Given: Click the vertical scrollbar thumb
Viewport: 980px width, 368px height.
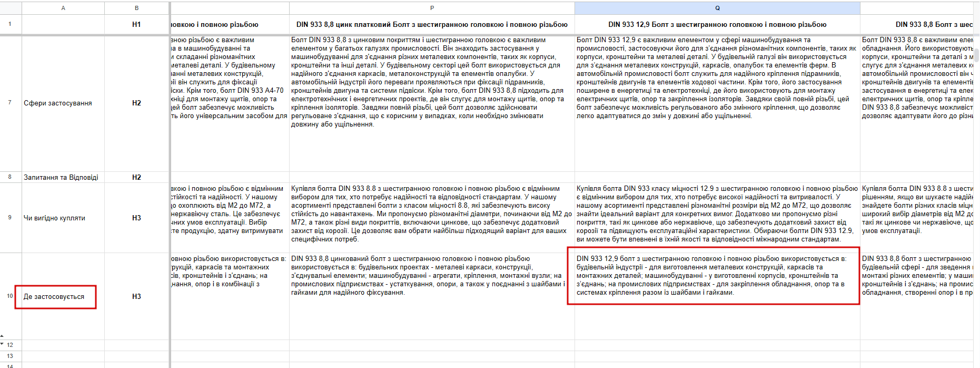Looking at the screenshot, I should pyautogui.click(x=977, y=55).
